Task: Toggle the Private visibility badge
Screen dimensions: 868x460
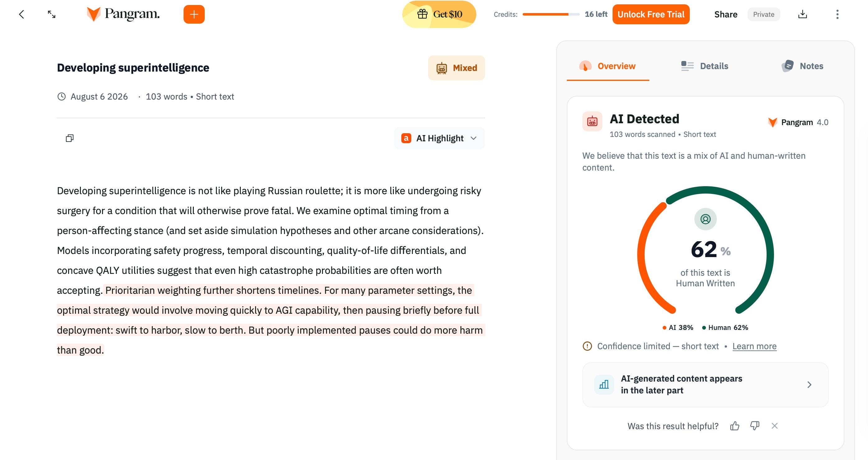Action: click(x=764, y=14)
